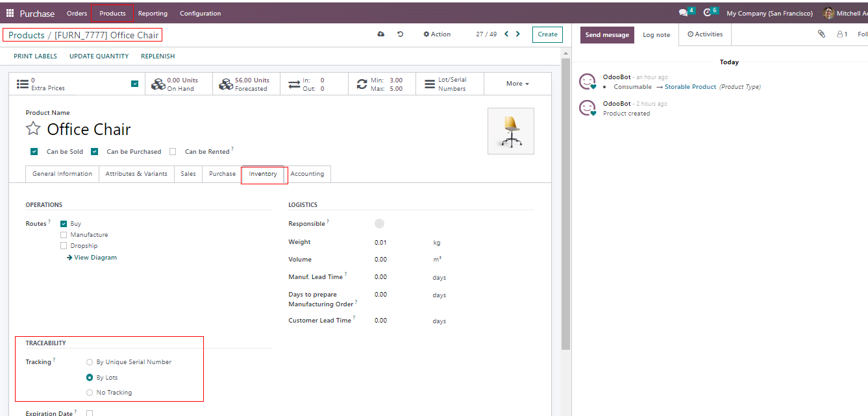Open the conversations chat icon

click(x=683, y=13)
